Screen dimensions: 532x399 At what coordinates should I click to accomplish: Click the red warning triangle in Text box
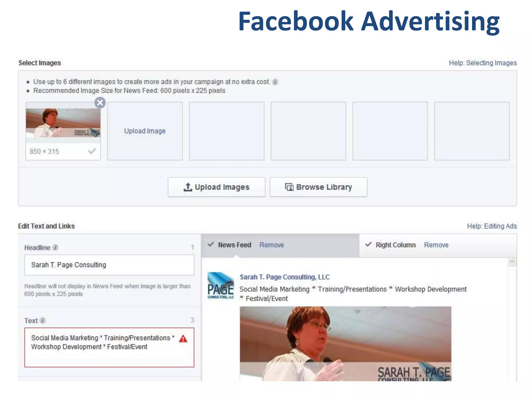[183, 339]
